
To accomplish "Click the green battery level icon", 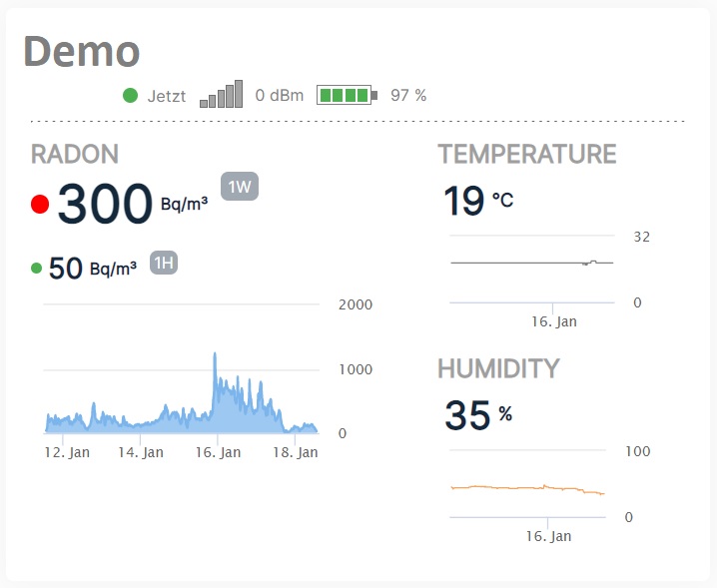I will point(347,96).
